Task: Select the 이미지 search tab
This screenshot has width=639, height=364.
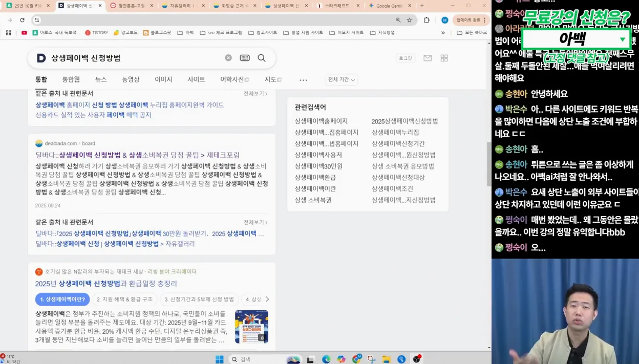Action: pos(163,79)
